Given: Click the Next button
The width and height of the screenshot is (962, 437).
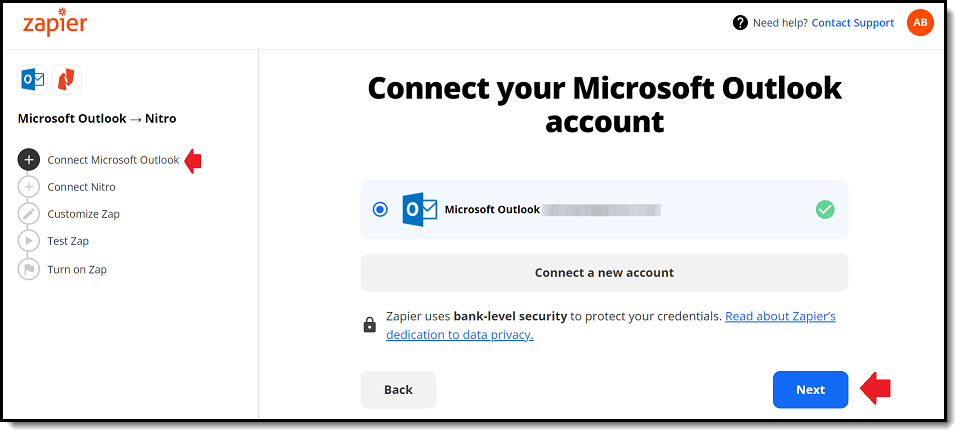Looking at the screenshot, I should [810, 389].
